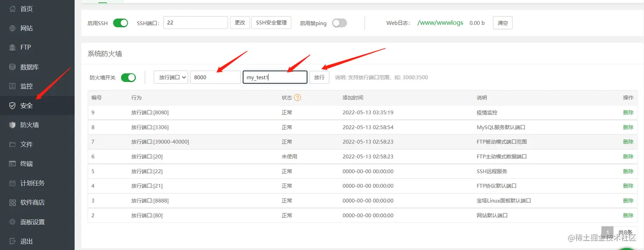Click the 添加时间 column header
Image resolution: width=644 pixels, height=250 pixels.
coord(353,98)
